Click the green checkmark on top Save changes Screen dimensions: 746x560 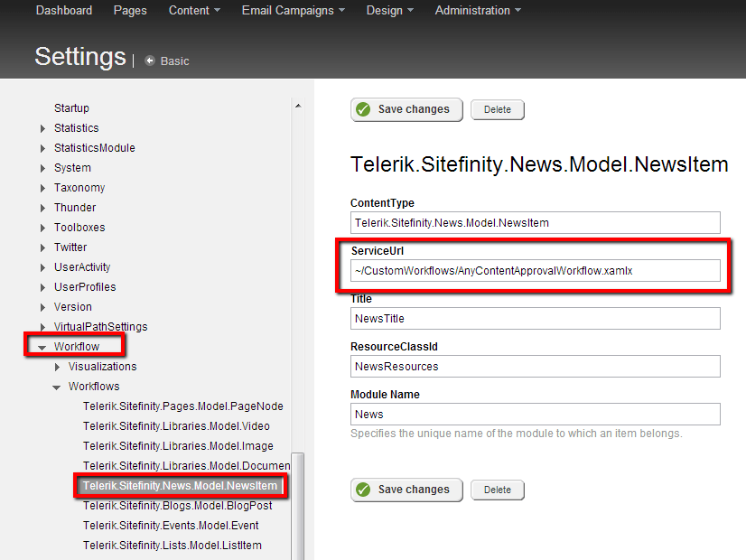363,109
